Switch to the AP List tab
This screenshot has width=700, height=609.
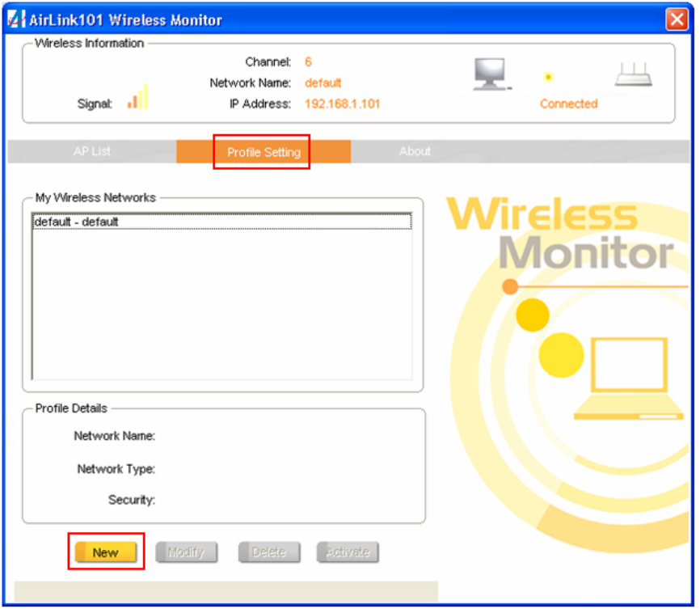point(92,151)
